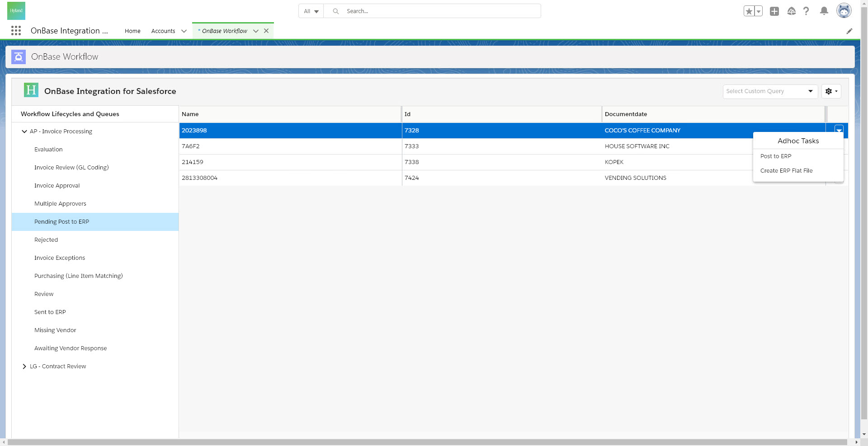
Task: Toggle the row action dropdown for 2023898
Action: [839, 130]
